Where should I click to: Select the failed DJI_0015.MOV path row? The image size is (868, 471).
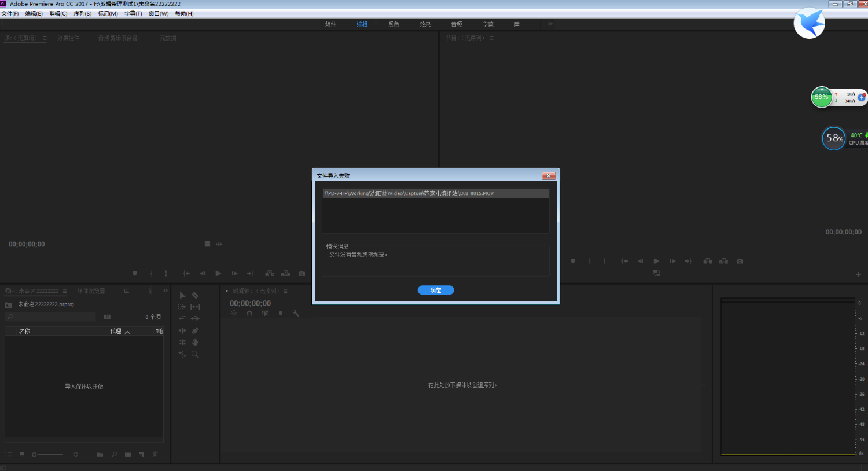point(436,193)
